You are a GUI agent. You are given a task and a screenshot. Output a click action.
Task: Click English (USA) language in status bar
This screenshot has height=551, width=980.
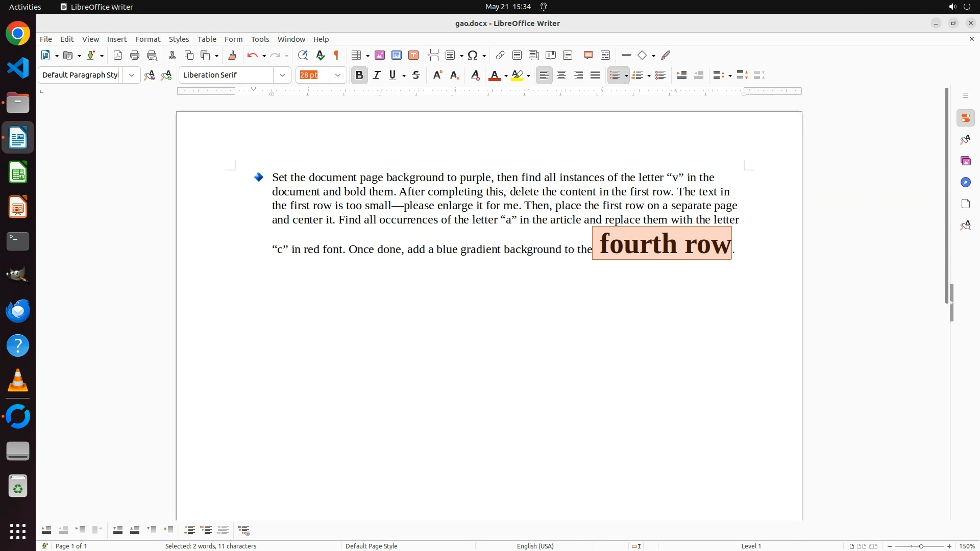(535, 546)
